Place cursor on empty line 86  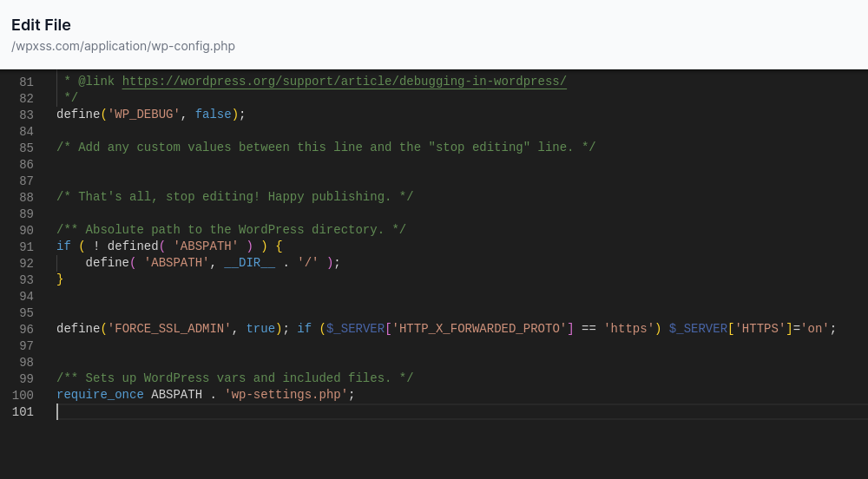click(462, 164)
